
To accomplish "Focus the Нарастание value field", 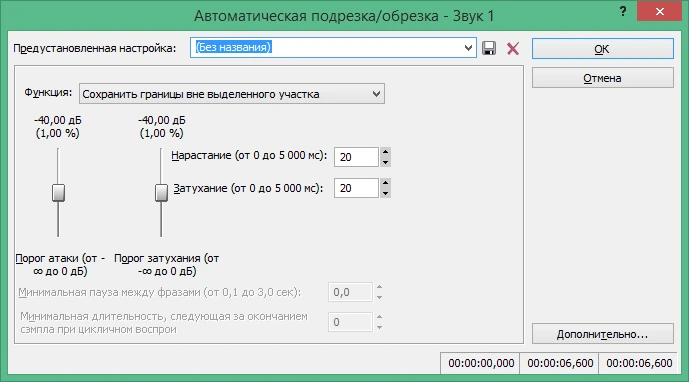I will (x=356, y=157).
